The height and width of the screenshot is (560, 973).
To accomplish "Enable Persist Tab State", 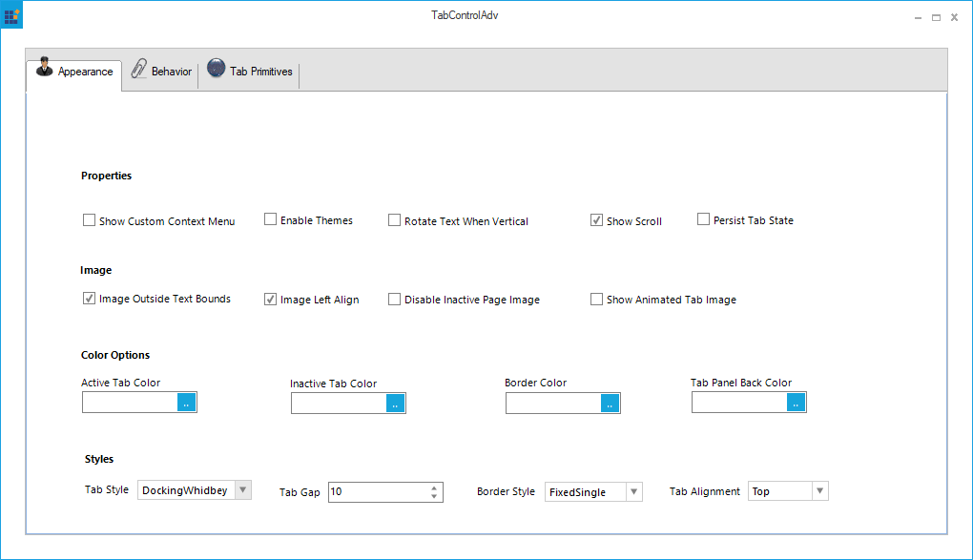I will click(x=703, y=219).
